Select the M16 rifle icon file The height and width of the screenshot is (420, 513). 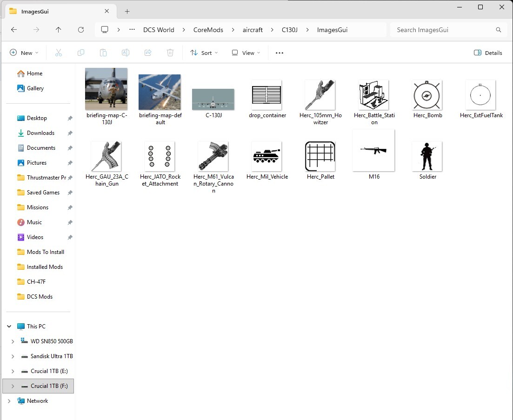pyautogui.click(x=373, y=155)
